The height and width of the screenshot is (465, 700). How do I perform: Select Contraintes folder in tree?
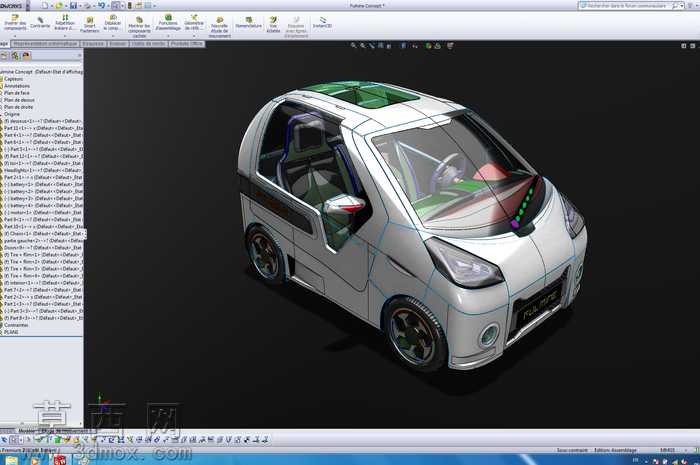pyautogui.click(x=16, y=325)
